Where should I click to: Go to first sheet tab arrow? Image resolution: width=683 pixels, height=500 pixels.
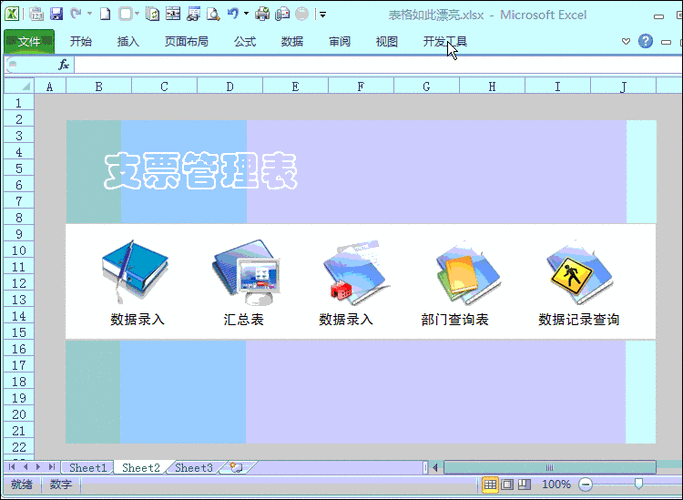click(x=12, y=467)
